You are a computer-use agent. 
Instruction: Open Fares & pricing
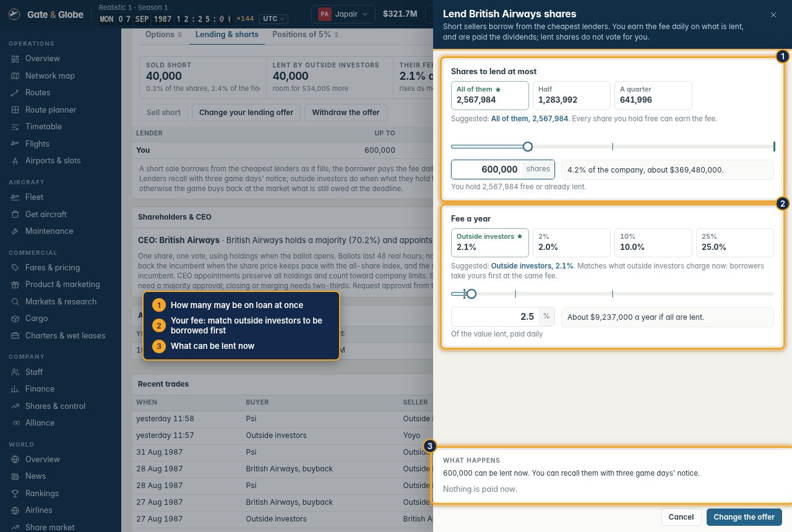click(x=52, y=268)
